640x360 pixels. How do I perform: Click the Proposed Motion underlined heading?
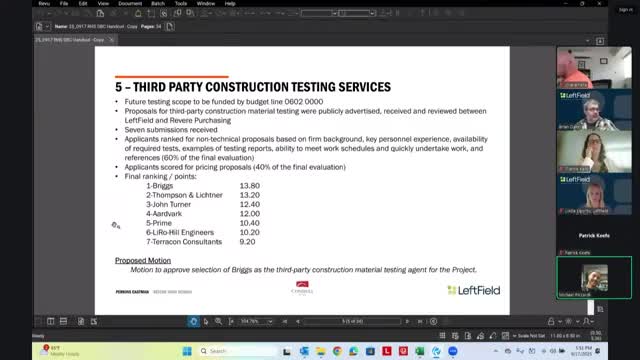click(x=143, y=260)
